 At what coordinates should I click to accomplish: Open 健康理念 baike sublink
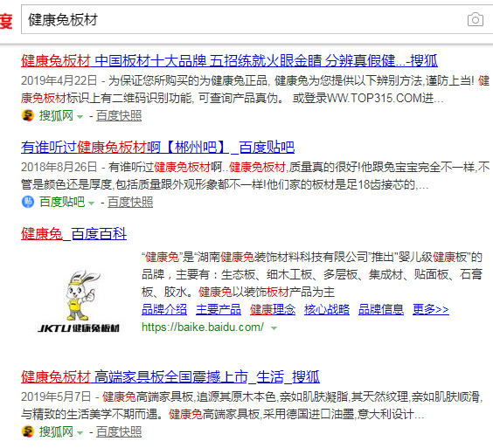273,309
